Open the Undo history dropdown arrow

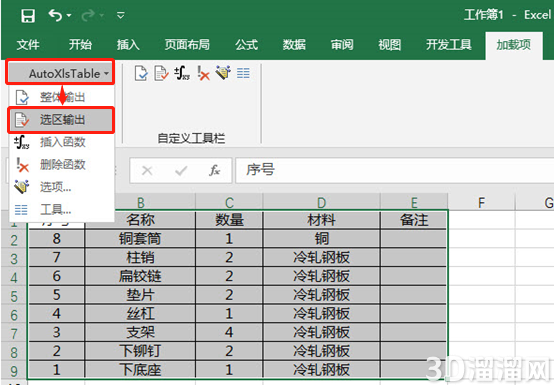click(69, 16)
